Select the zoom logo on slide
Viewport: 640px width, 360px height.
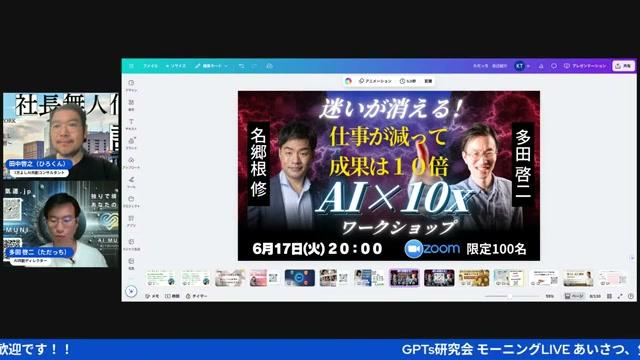pyautogui.click(x=432, y=249)
